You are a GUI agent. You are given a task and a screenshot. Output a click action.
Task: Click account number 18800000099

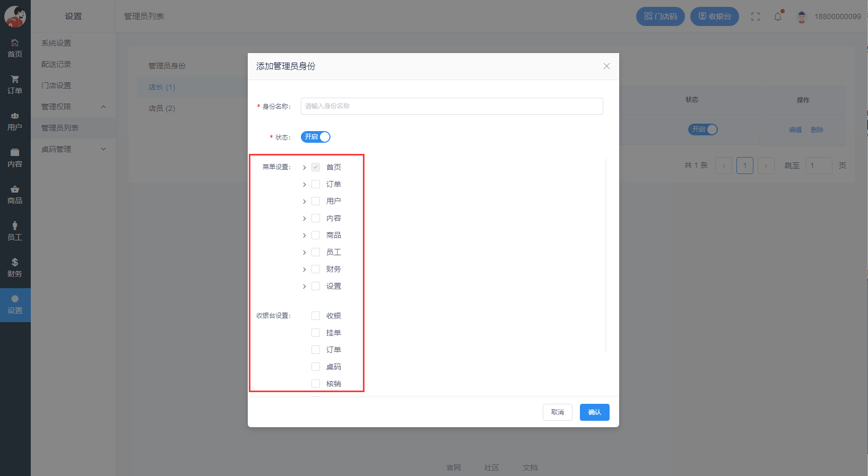[838, 16]
